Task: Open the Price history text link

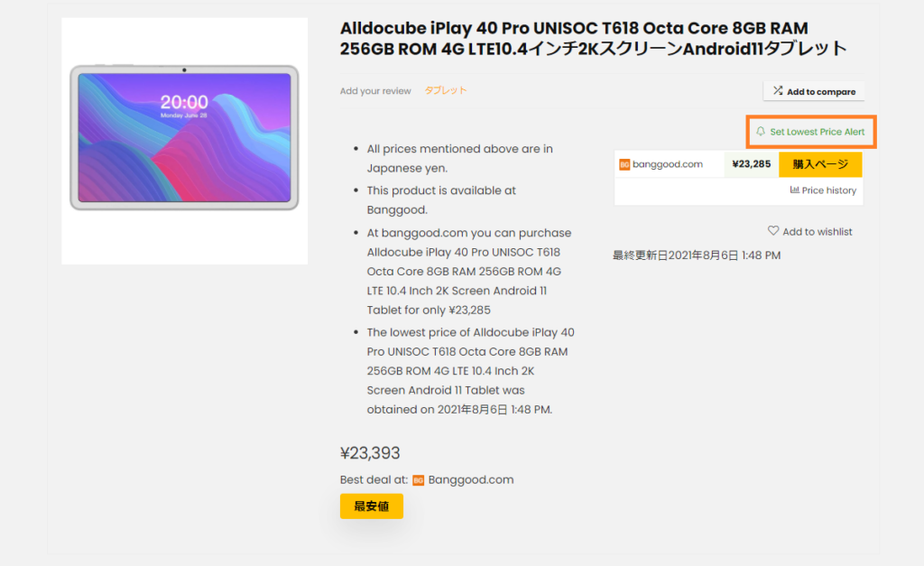Action: pyautogui.click(x=828, y=190)
